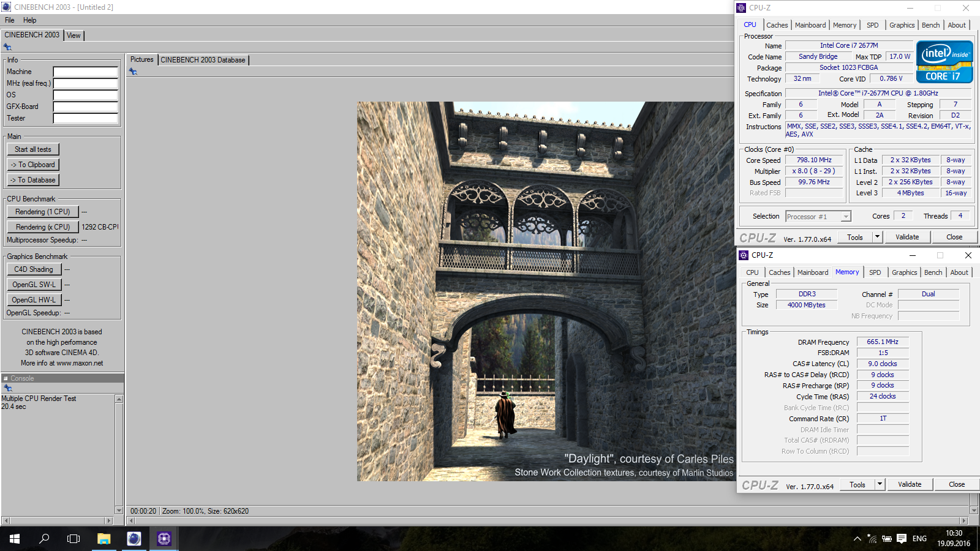Open SPD tab in lower CPU-Z
Viewport: 980px width, 551px height.
[x=875, y=272]
